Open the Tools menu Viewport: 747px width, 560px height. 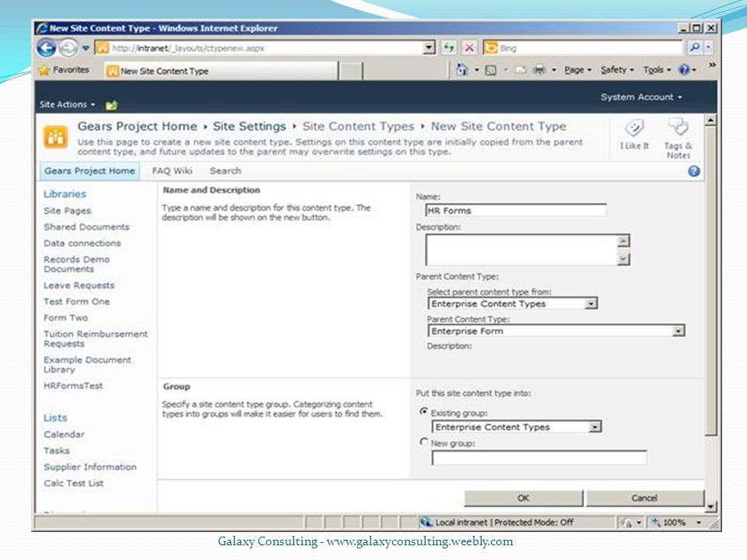[x=657, y=70]
